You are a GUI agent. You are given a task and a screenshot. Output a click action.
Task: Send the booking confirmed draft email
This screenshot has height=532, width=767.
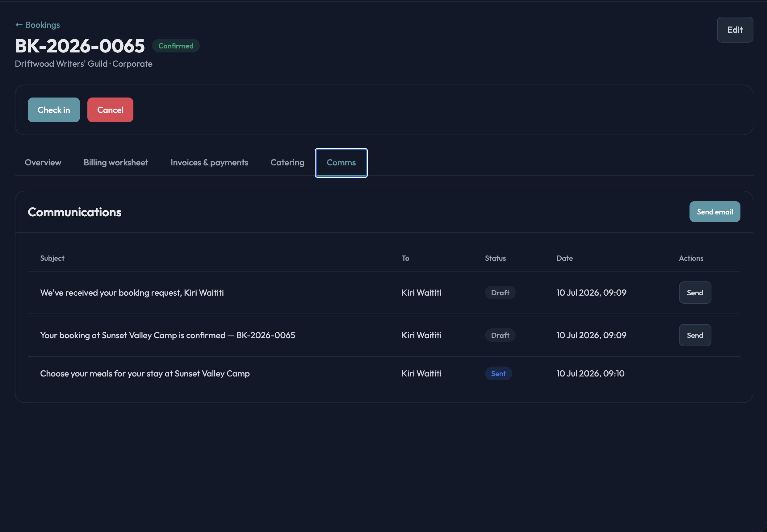695,335
